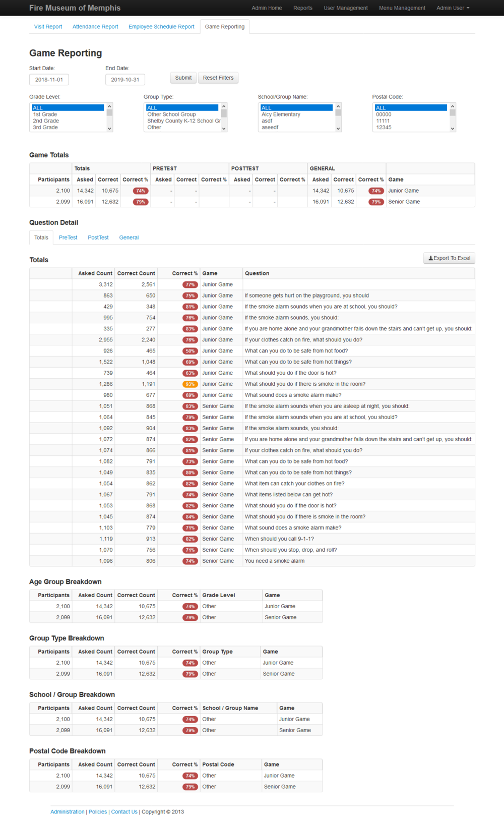Choose aseedf in the School/Group Name list

point(296,128)
